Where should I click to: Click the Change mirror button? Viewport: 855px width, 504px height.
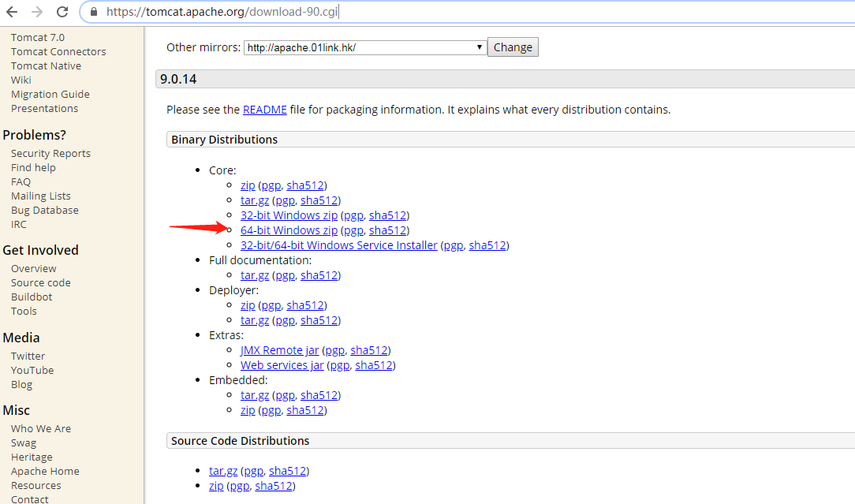513,47
